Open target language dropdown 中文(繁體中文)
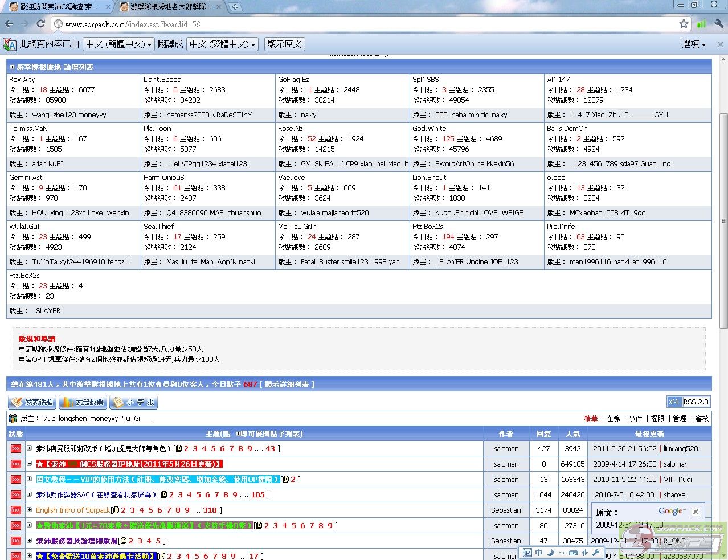Viewport: 728px width, 560px height. tap(223, 44)
